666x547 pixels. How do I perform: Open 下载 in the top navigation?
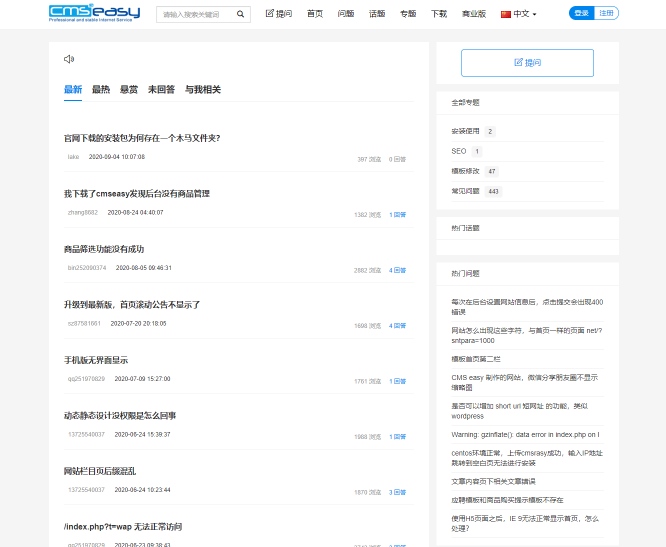(438, 15)
